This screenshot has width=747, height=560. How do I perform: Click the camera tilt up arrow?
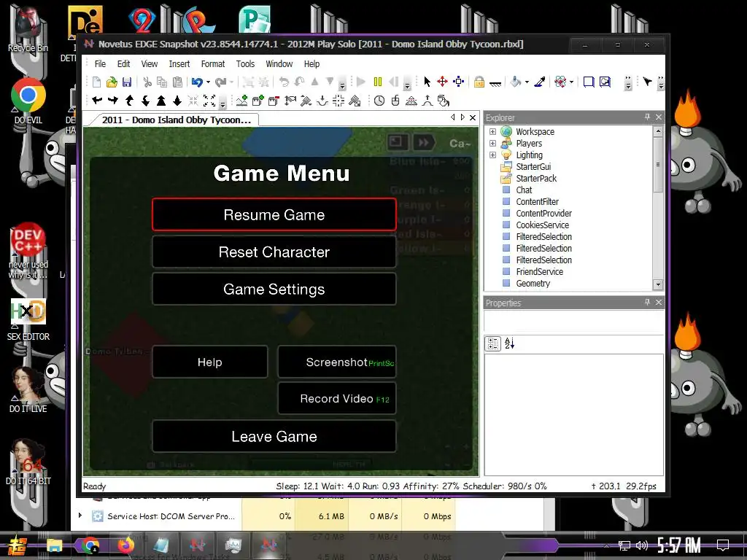[129, 101]
